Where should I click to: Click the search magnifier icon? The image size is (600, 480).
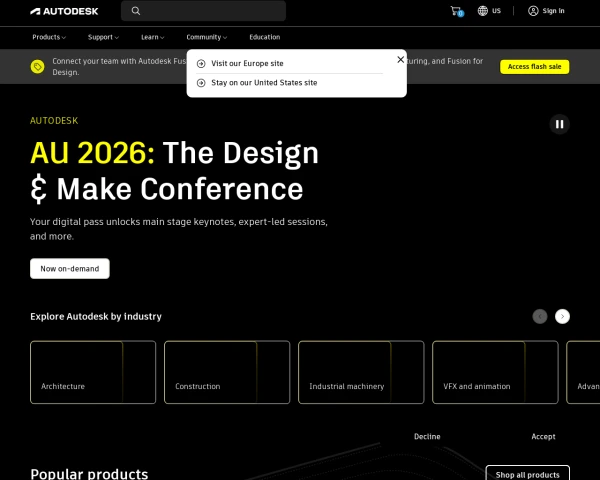[136, 11]
